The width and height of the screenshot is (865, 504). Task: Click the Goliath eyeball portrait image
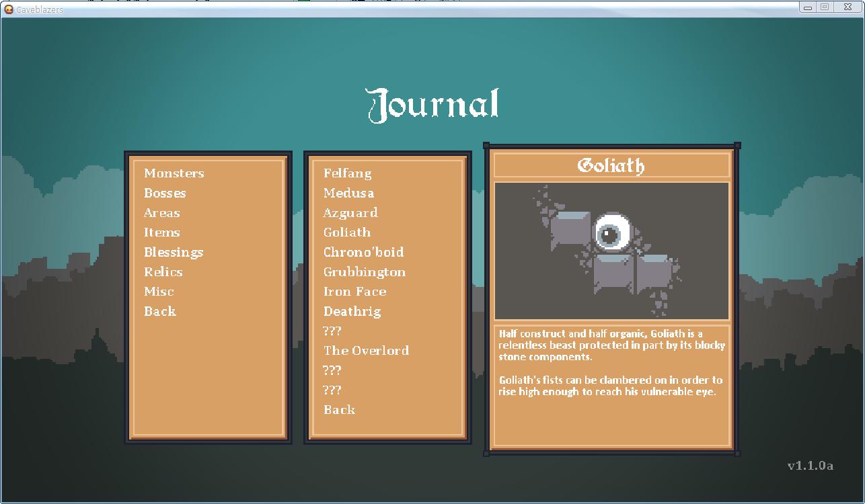(x=611, y=251)
